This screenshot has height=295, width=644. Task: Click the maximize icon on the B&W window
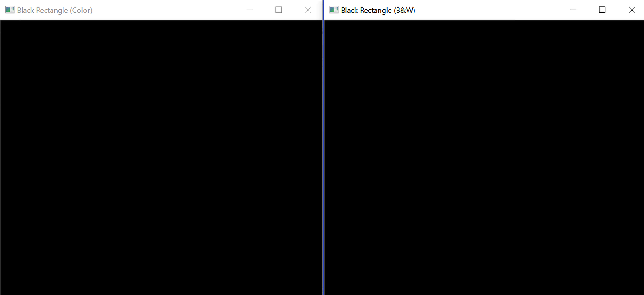pyautogui.click(x=602, y=10)
